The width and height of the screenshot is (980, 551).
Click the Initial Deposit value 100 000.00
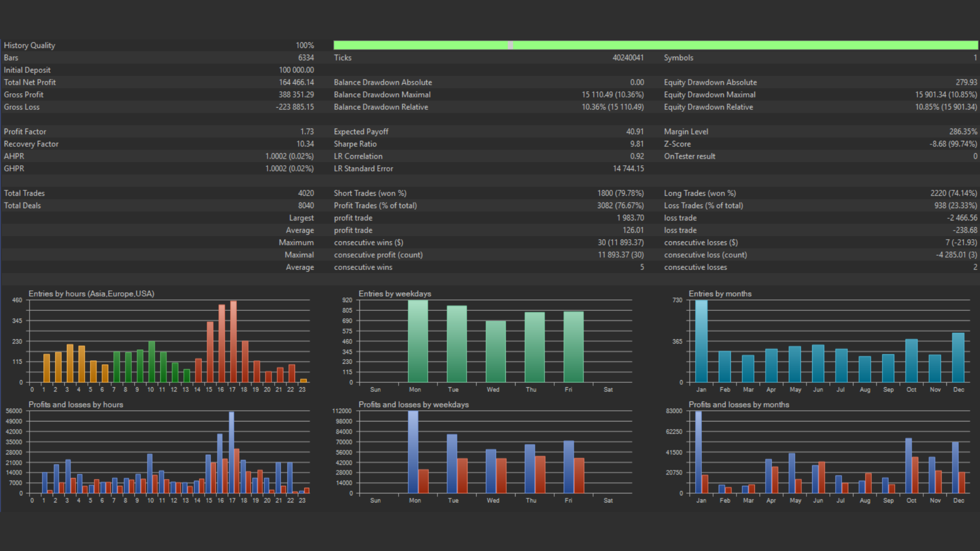[x=296, y=70]
